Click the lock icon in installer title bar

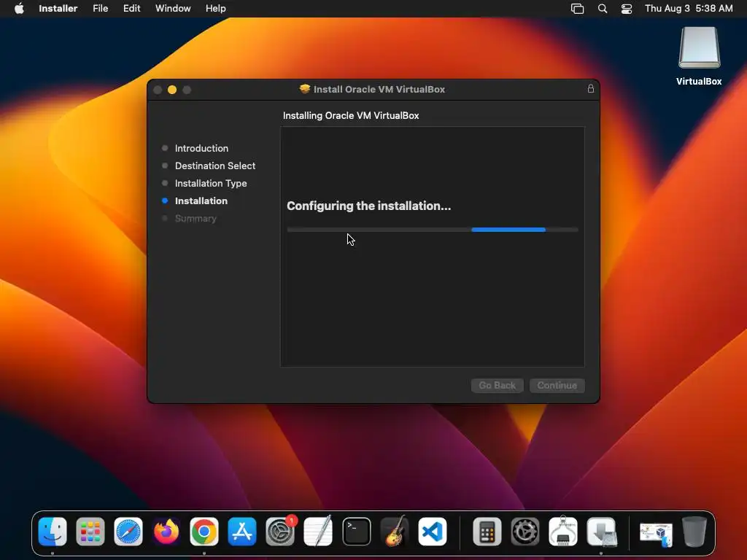click(591, 89)
